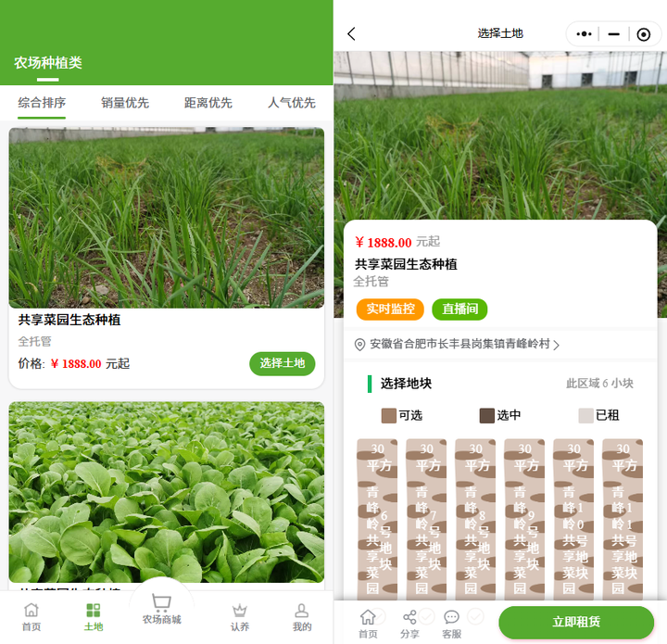The image size is (667, 644).
Task: Select plot 青峰岭11号地块
Action: [623, 519]
